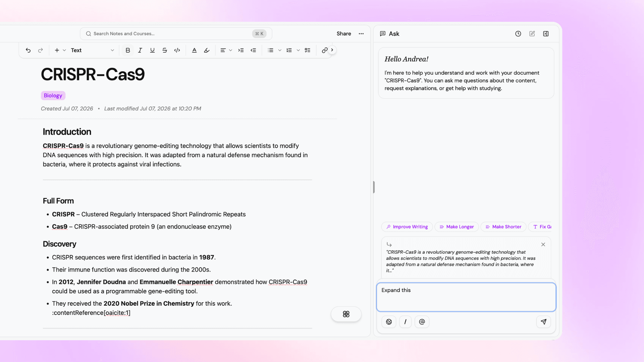
Task: Redo the last action
Action: click(x=41, y=50)
